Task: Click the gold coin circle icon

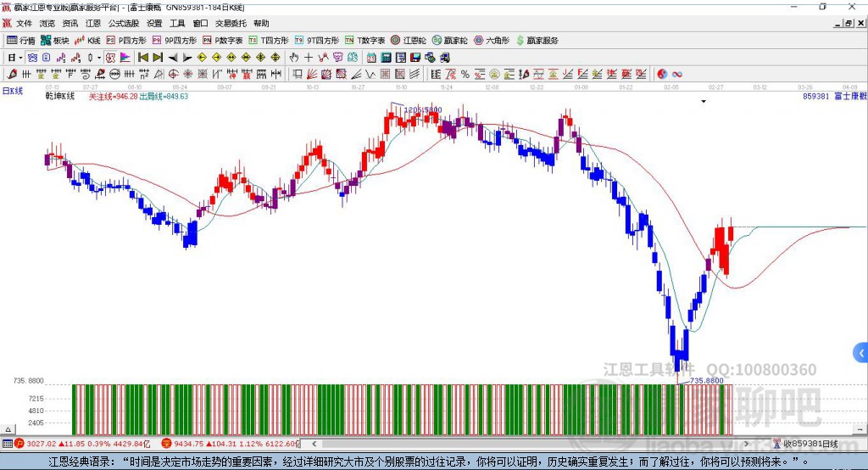Action: pos(494,75)
